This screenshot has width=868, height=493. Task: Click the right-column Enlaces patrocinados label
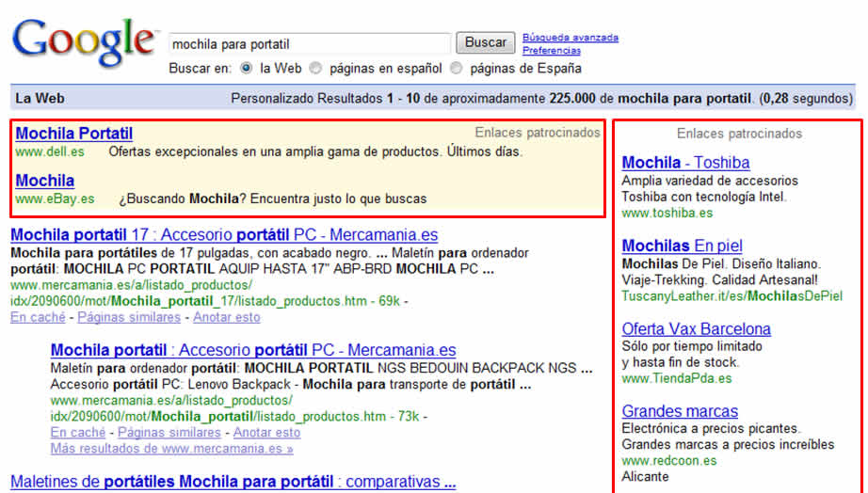739,134
